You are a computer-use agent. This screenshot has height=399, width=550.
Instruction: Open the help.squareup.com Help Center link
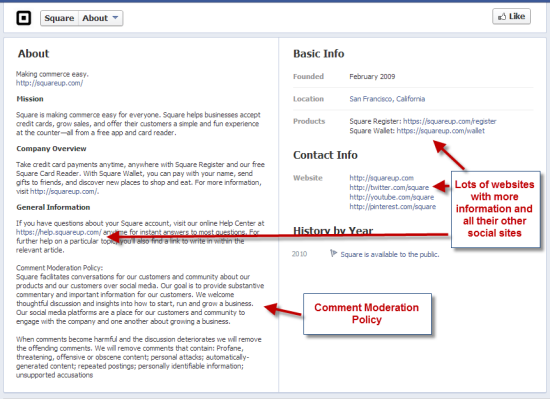click(x=59, y=232)
